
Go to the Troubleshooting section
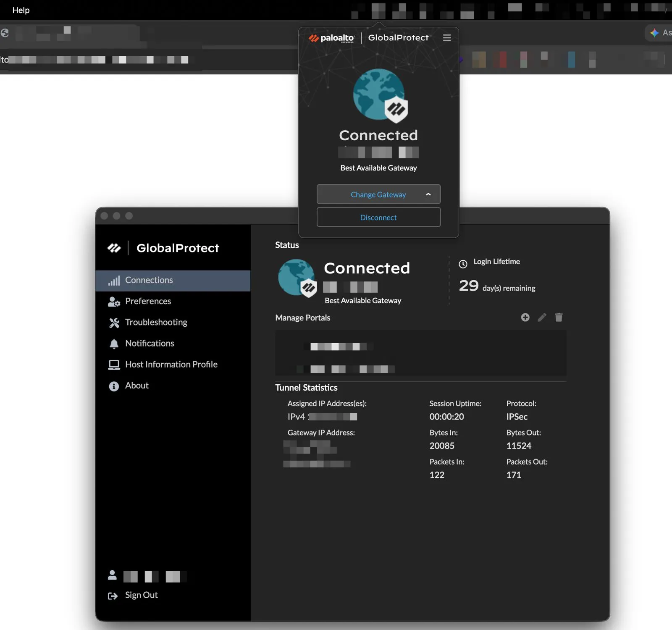coord(173,322)
